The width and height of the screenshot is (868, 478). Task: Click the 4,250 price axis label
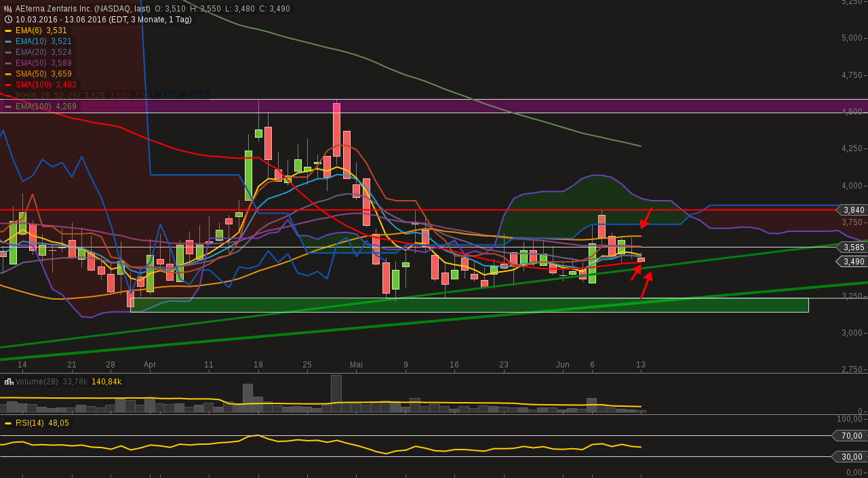(852, 148)
